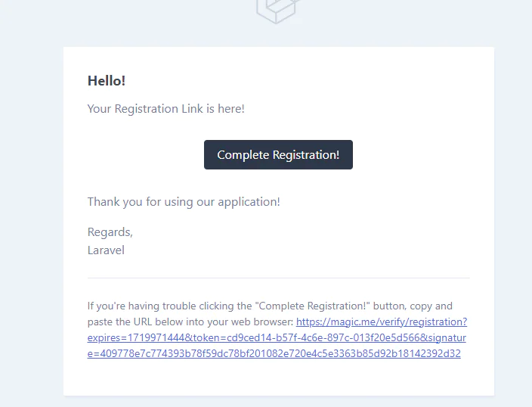Click "Your Registration Link is here!" text

click(x=166, y=109)
